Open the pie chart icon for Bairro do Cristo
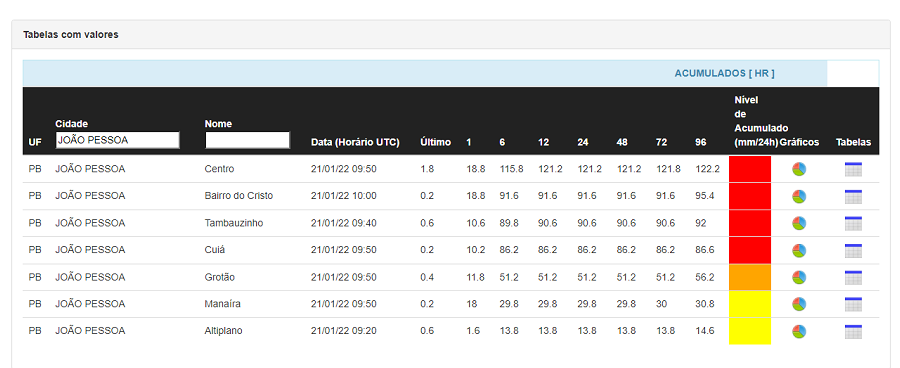The width and height of the screenshot is (900, 368). [x=799, y=196]
